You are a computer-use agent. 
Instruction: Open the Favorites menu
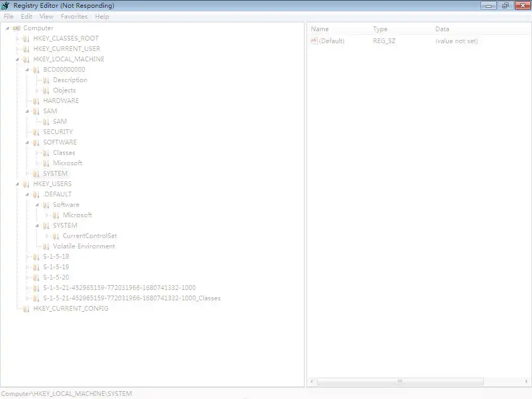[74, 16]
